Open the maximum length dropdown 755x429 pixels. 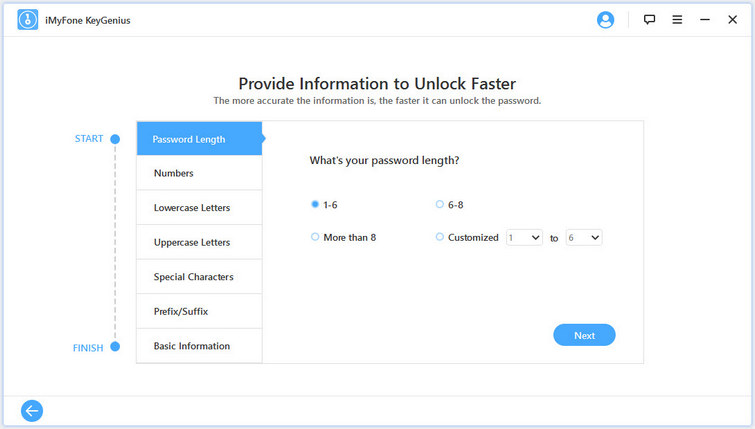[x=583, y=238]
